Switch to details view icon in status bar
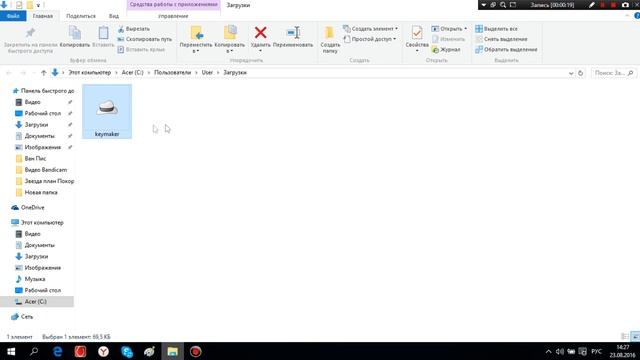Image resolution: width=640 pixels, height=360 pixels. (624, 337)
